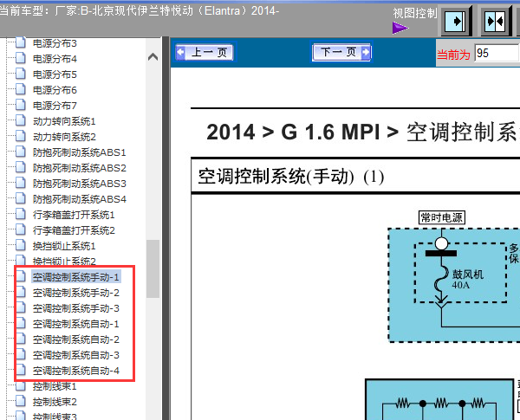The height and width of the screenshot is (420, 520).
Task: Click the document icon beside 电源分布5
Action: (x=21, y=74)
